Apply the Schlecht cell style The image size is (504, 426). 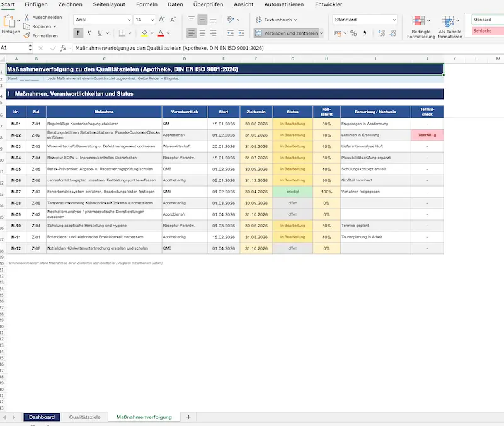pos(488,31)
